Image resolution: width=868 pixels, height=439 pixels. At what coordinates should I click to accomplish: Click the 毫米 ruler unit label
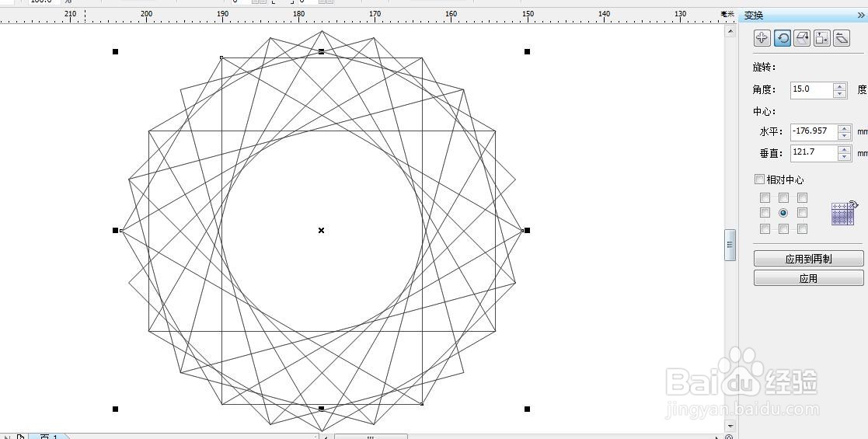[727, 14]
